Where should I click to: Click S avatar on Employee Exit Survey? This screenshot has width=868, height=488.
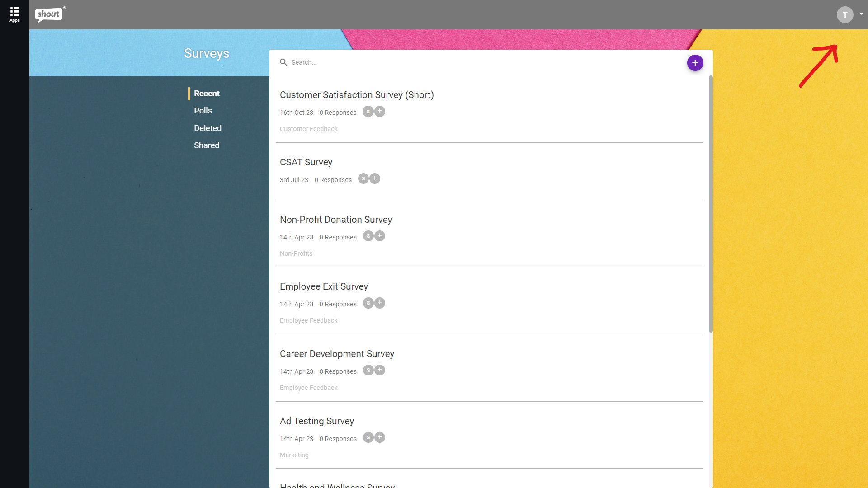[368, 303]
